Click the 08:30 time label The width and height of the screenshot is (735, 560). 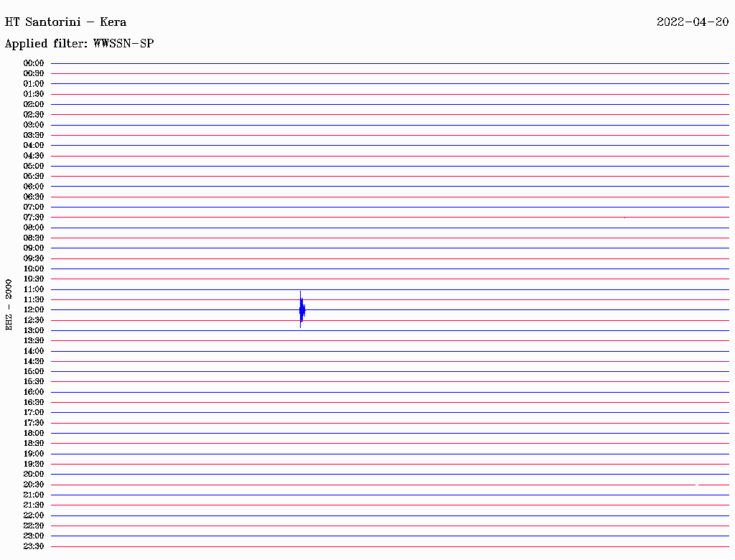pos(34,238)
